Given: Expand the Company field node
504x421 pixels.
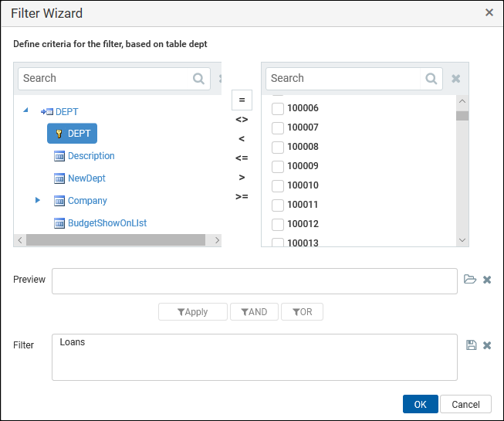Looking at the screenshot, I should point(38,200).
